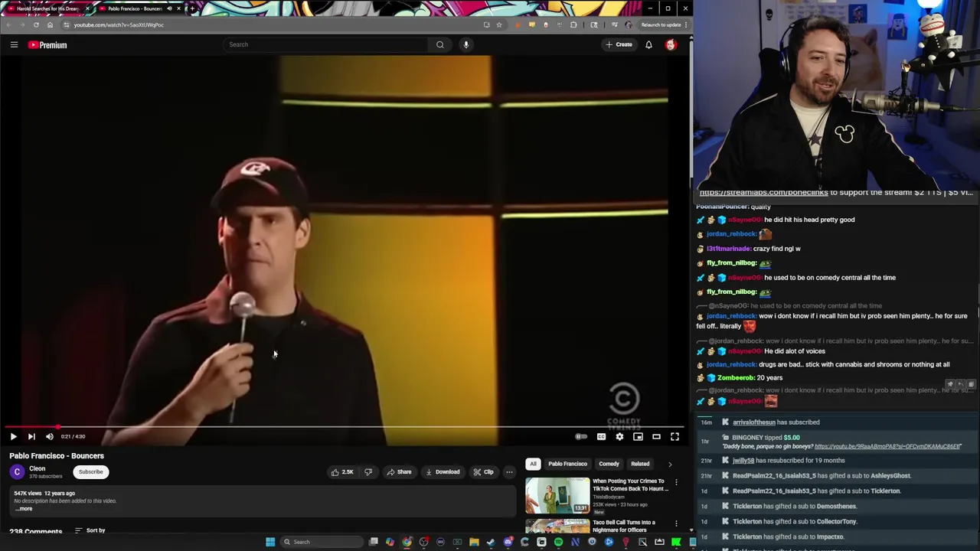Click Relaunch to update button

click(661, 24)
